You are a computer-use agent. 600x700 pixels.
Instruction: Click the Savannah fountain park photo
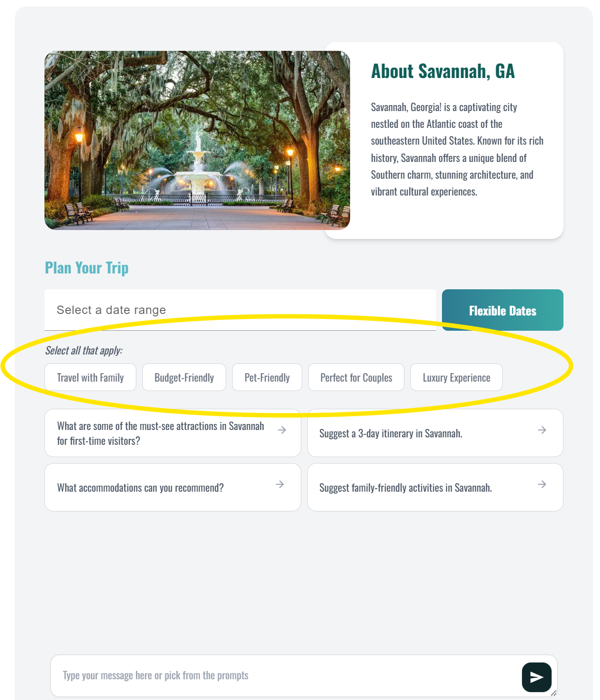[197, 140]
